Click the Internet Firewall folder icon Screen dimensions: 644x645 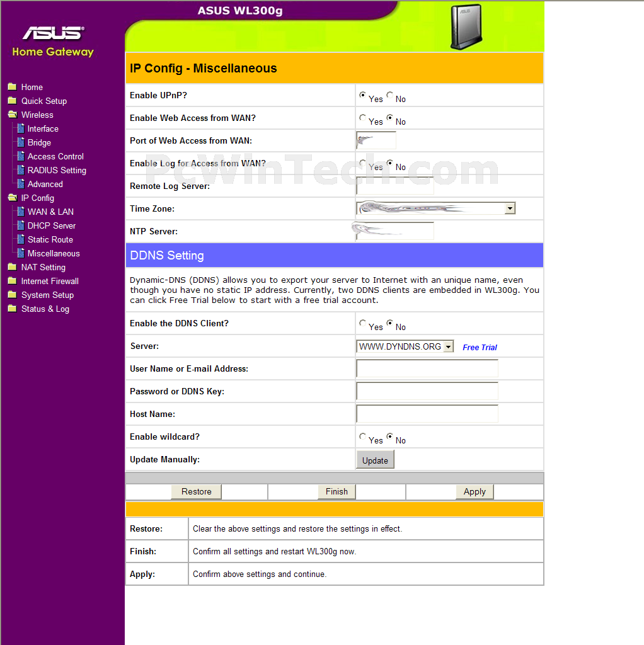pyautogui.click(x=13, y=281)
